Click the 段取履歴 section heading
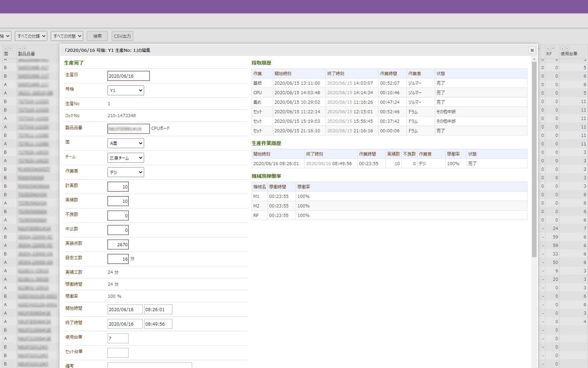Viewport: 588px width, 368px height. tap(261, 63)
